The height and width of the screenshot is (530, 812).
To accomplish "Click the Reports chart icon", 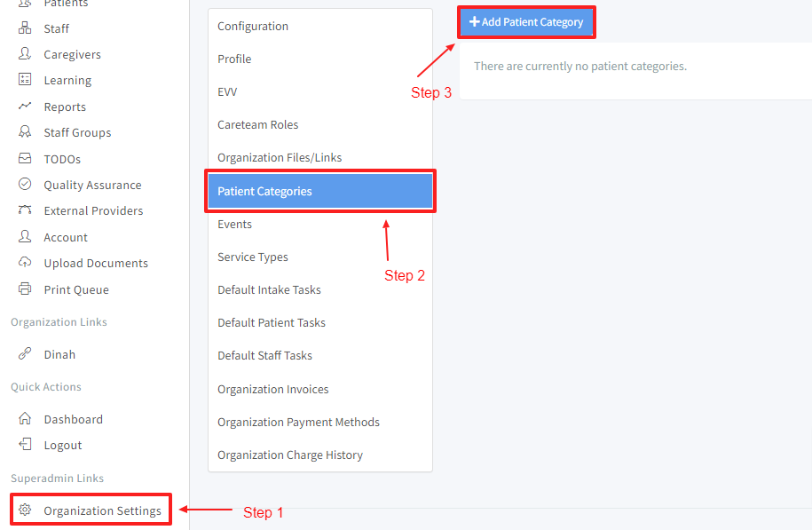I will pos(25,107).
